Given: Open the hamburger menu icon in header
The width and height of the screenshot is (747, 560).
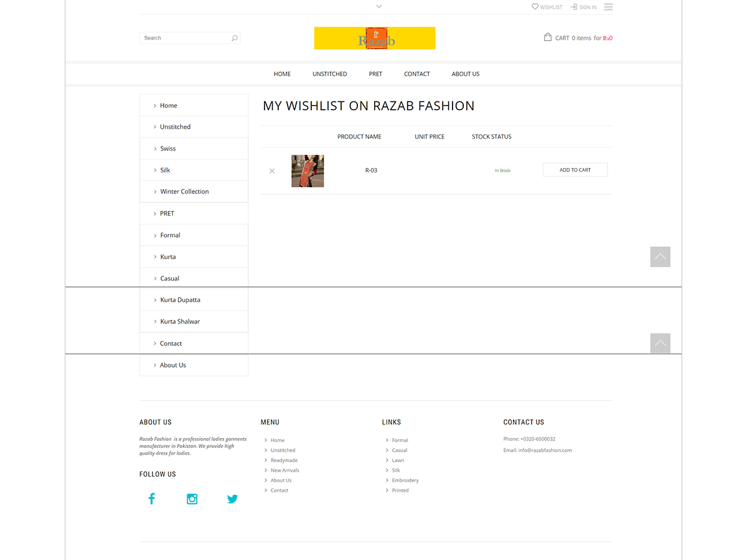Looking at the screenshot, I should tap(608, 7).
